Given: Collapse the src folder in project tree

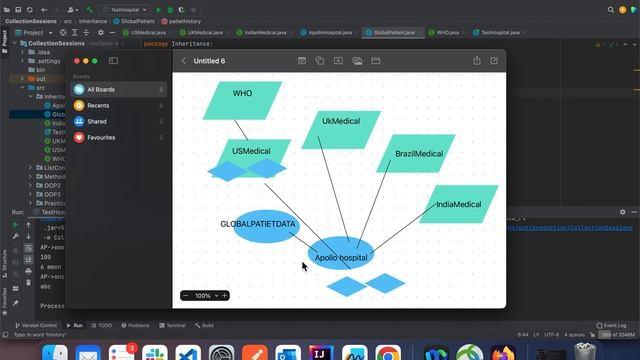Looking at the screenshot, I should click(22, 87).
